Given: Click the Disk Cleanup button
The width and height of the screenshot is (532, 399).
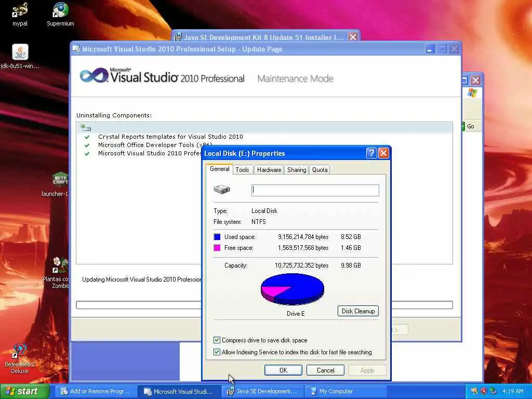Looking at the screenshot, I should coord(358,311).
